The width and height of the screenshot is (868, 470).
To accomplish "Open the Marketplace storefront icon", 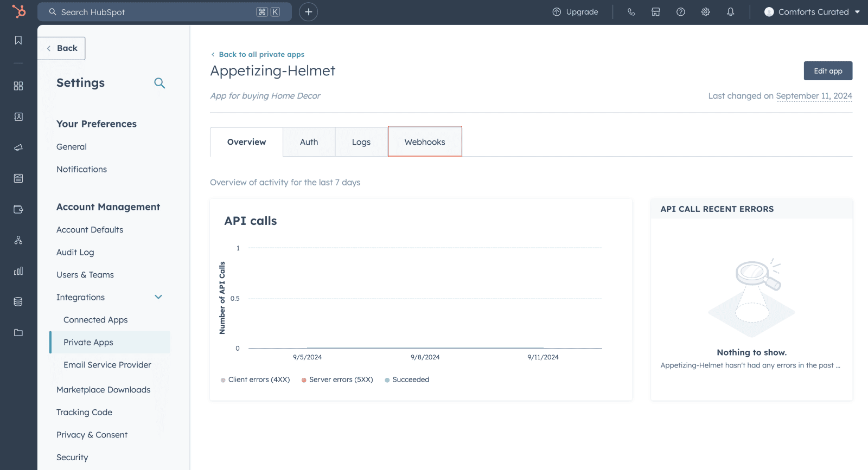I will coord(656,12).
